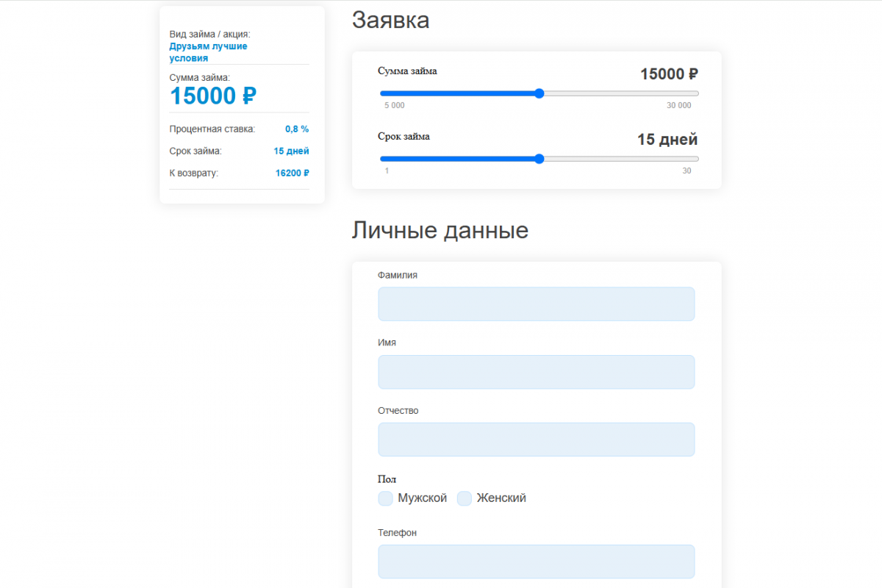Click the Сумма займа slider handle
This screenshot has height=588, width=882.
539,93
